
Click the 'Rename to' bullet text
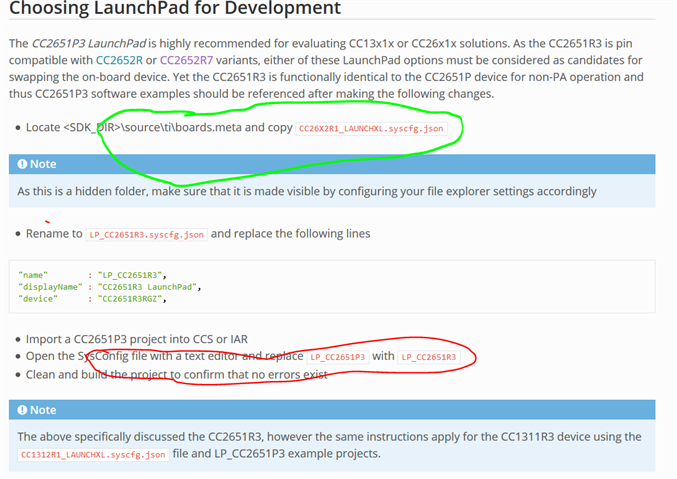click(54, 234)
